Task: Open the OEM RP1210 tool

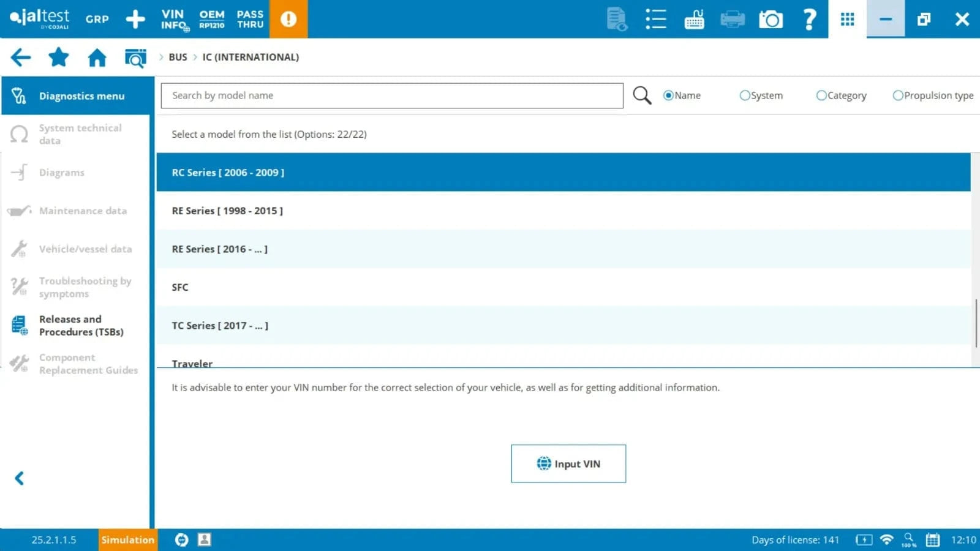Action: [x=212, y=19]
